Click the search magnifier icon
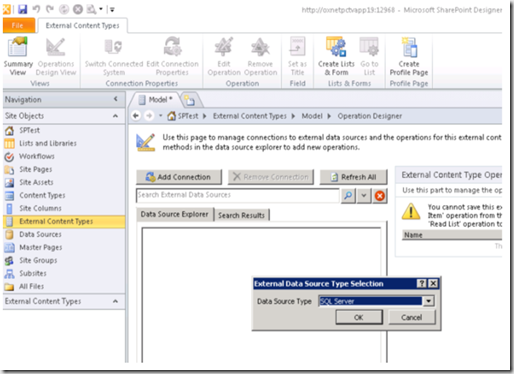The width and height of the screenshot is (514, 374). click(348, 196)
